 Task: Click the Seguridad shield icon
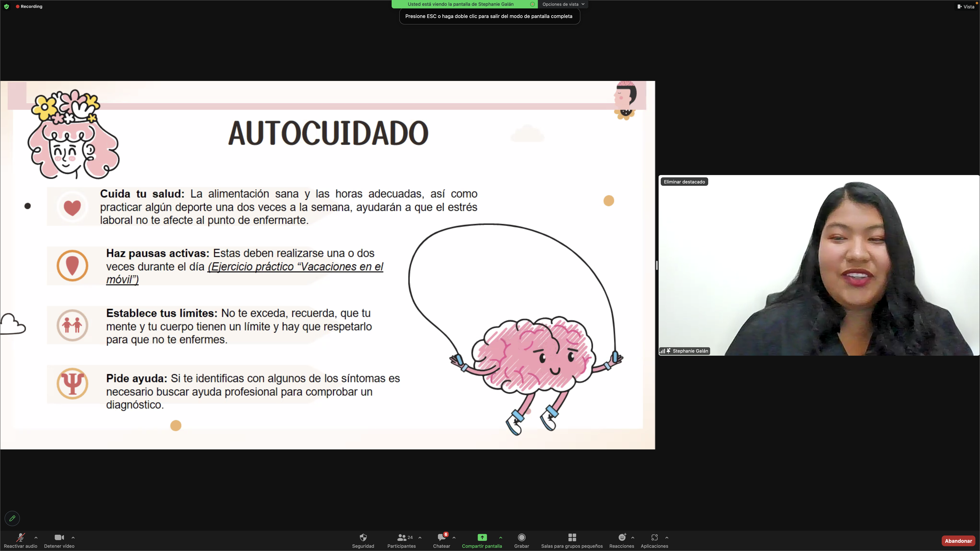click(x=363, y=537)
